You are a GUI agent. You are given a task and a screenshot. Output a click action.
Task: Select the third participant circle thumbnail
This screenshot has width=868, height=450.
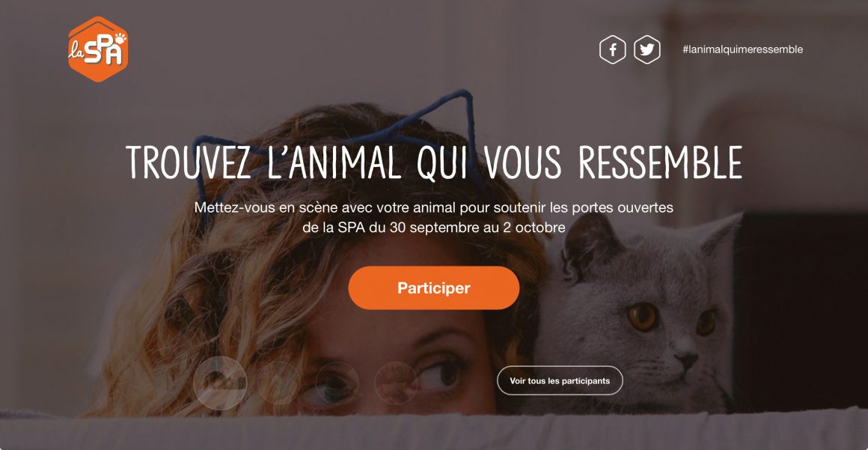[x=337, y=383]
